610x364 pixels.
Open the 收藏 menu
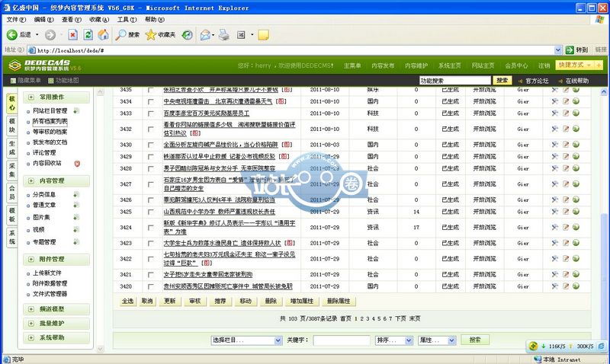[x=99, y=20]
